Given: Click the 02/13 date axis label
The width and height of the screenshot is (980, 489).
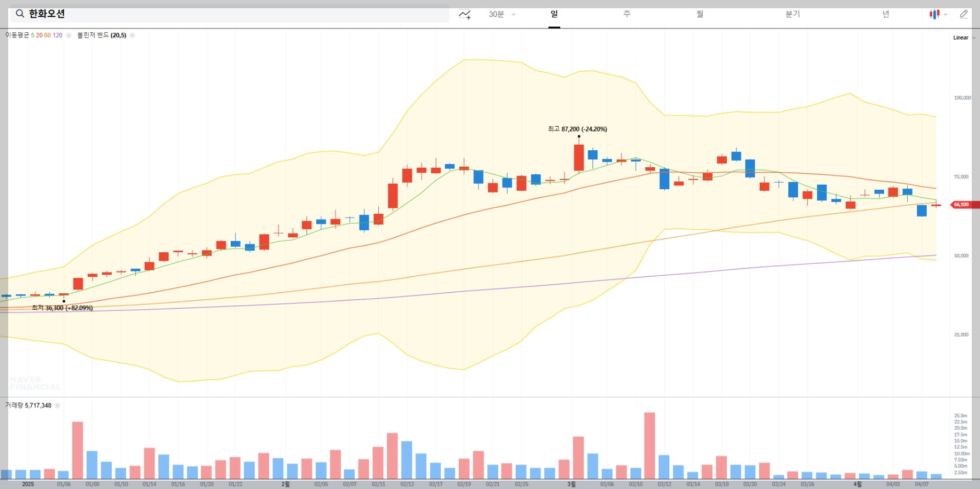Looking at the screenshot, I should 407,484.
